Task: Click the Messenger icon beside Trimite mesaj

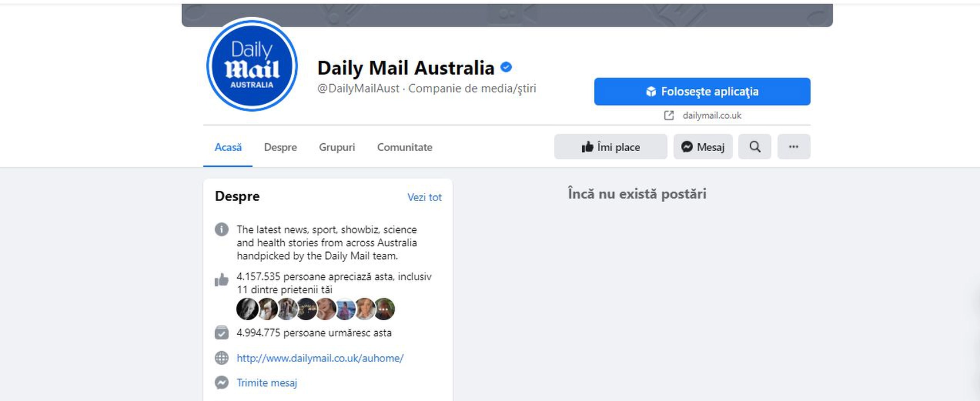Action: pos(222,383)
